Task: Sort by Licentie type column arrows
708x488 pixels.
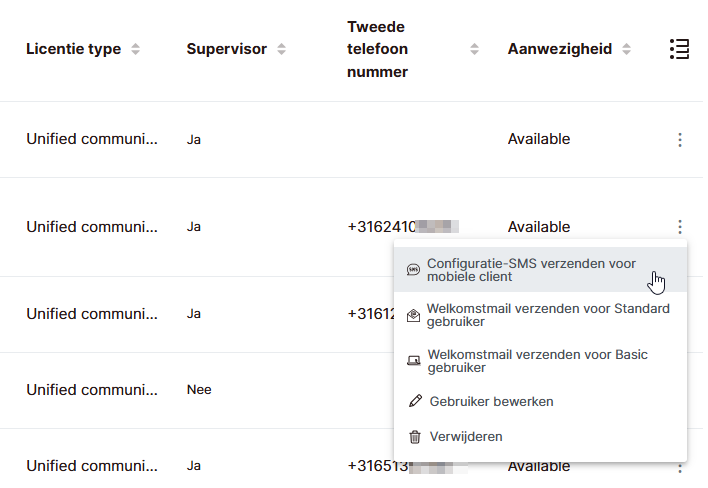Action: pyautogui.click(x=136, y=49)
